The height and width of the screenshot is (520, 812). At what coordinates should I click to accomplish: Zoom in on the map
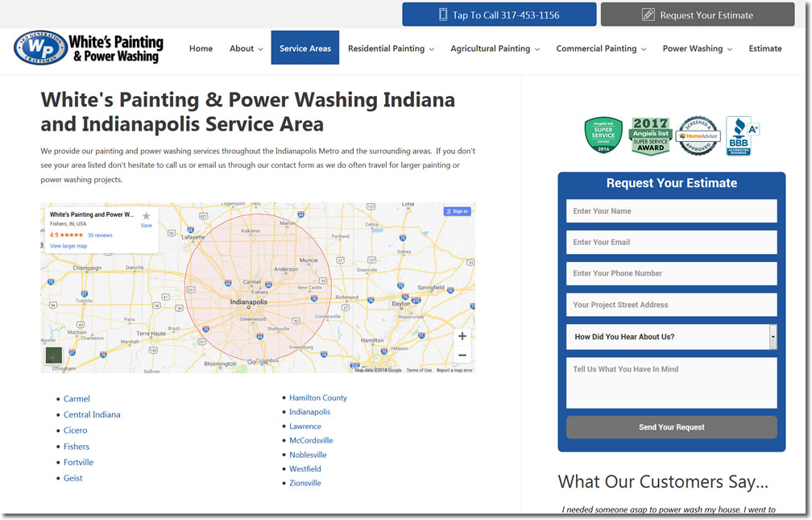point(462,336)
